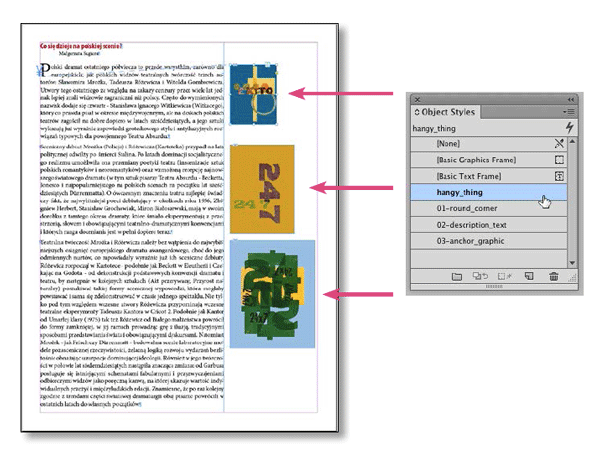
Task: Close the Object Styles panel
Action: pyautogui.click(x=417, y=99)
